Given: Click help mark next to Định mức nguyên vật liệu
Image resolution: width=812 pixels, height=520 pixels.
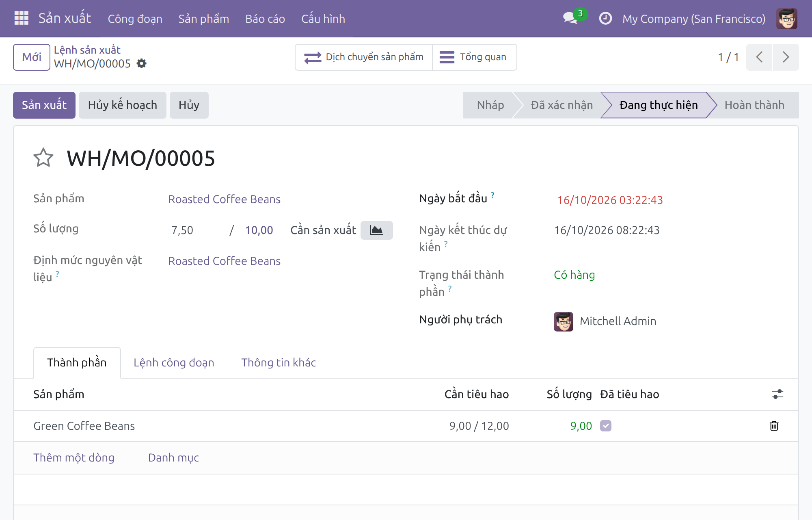Looking at the screenshot, I should click(x=58, y=274).
